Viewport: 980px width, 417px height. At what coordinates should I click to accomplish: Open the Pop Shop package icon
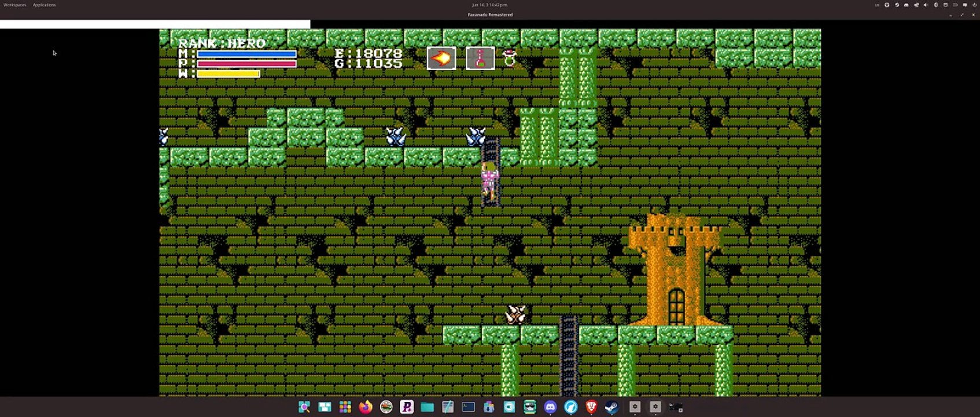point(489,407)
